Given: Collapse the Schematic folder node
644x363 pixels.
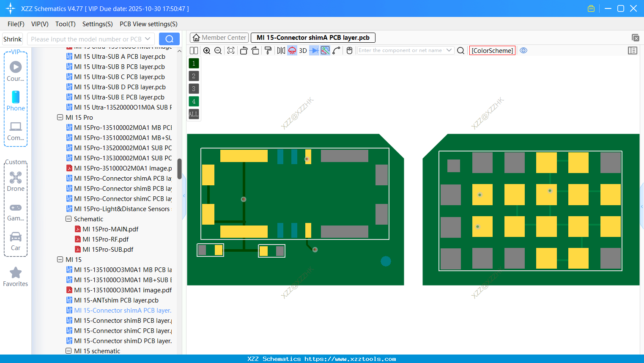Looking at the screenshot, I should tap(69, 219).
